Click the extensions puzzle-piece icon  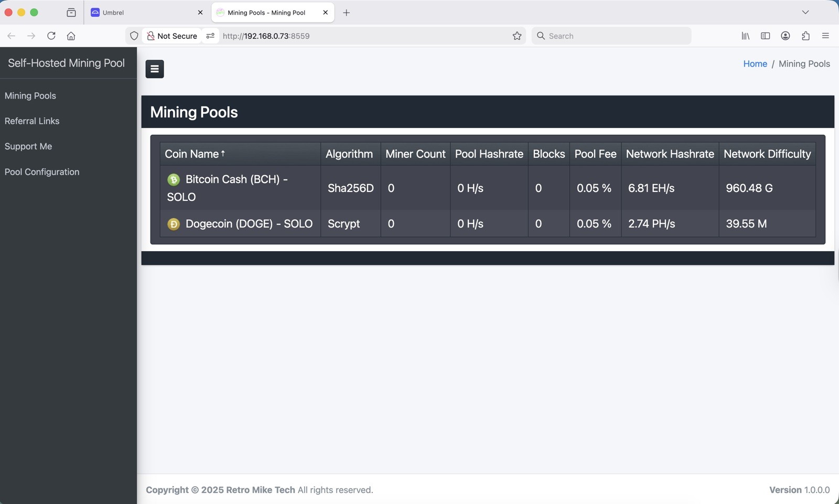click(805, 36)
